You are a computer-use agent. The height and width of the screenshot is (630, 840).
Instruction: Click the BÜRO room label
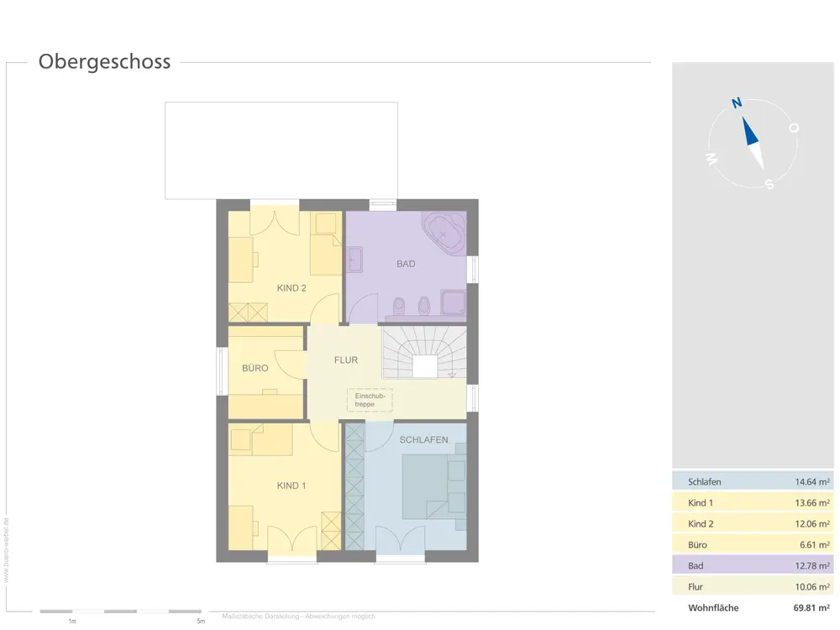(255, 368)
